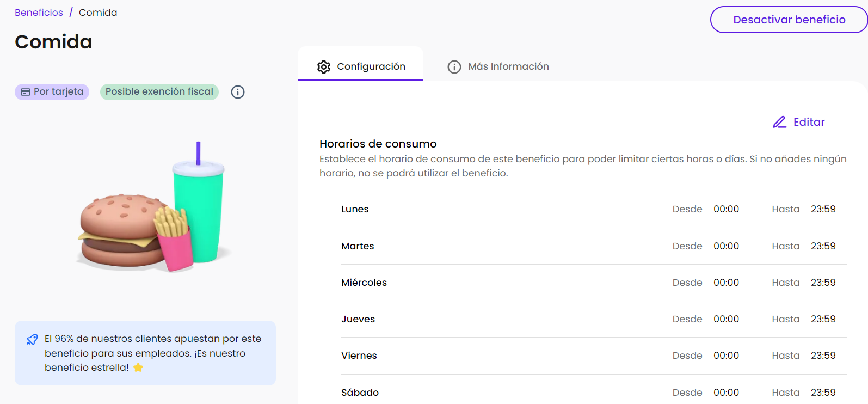The image size is (868, 404).
Task: Select the Posible exención fiscal badge
Action: pyautogui.click(x=159, y=92)
